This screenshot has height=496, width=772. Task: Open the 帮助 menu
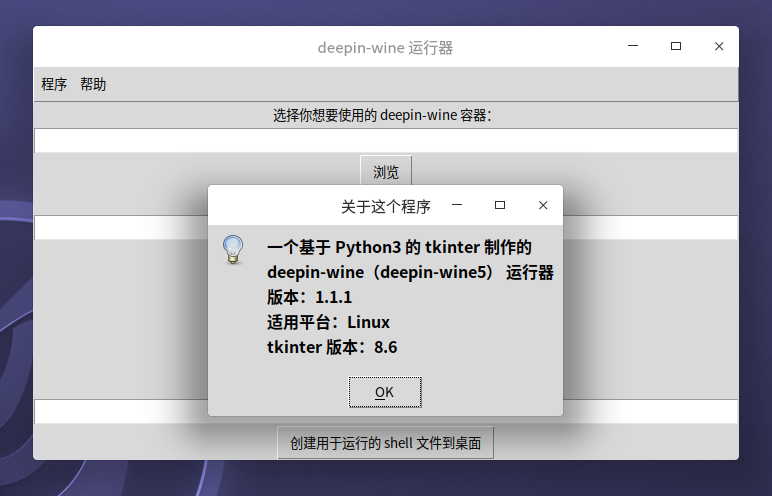(x=93, y=84)
